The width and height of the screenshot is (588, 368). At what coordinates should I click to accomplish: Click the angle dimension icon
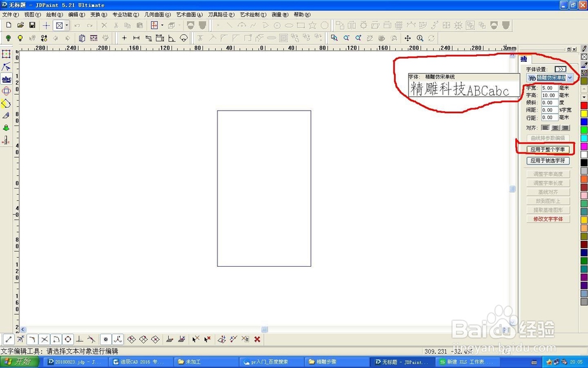point(172,38)
